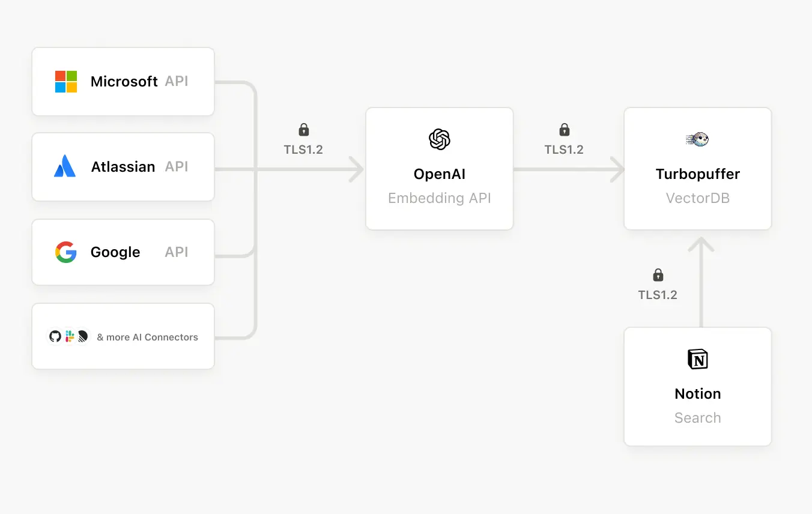This screenshot has height=514, width=812.
Task: Click the Google G logo
Action: (x=65, y=252)
